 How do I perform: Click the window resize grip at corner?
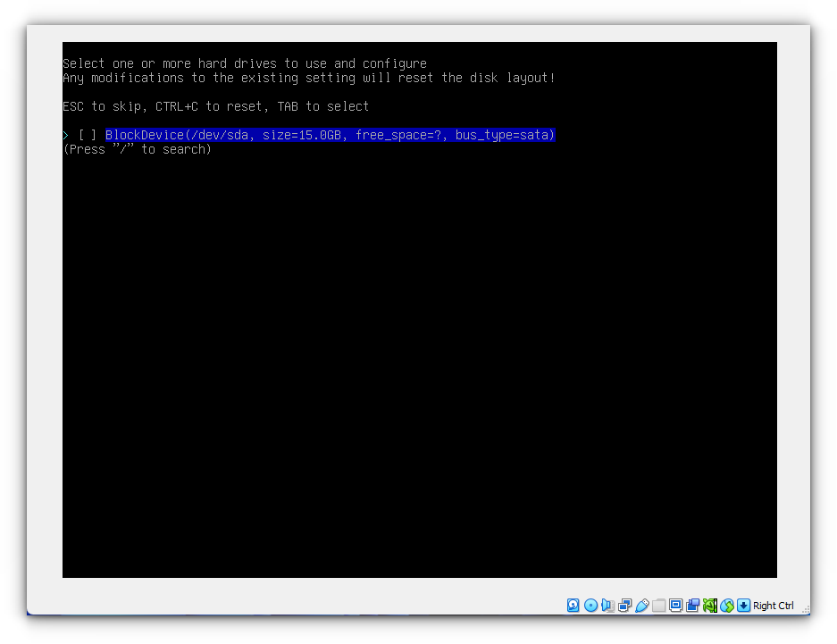click(806, 609)
